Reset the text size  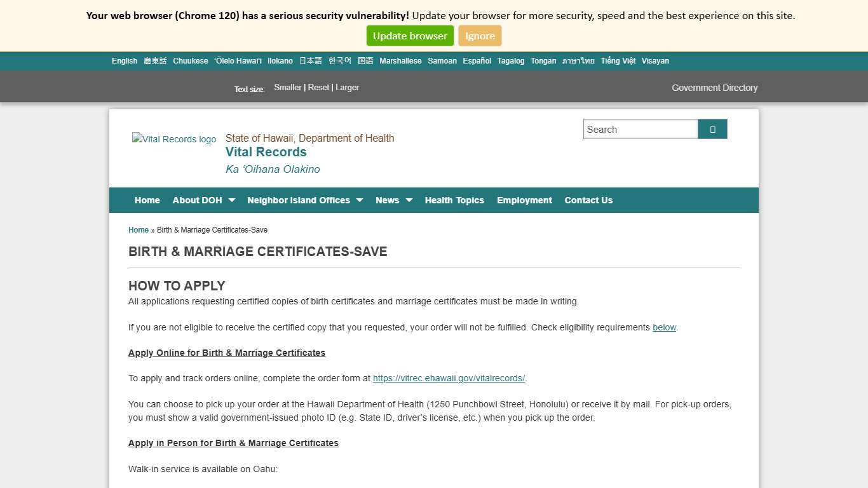[318, 87]
